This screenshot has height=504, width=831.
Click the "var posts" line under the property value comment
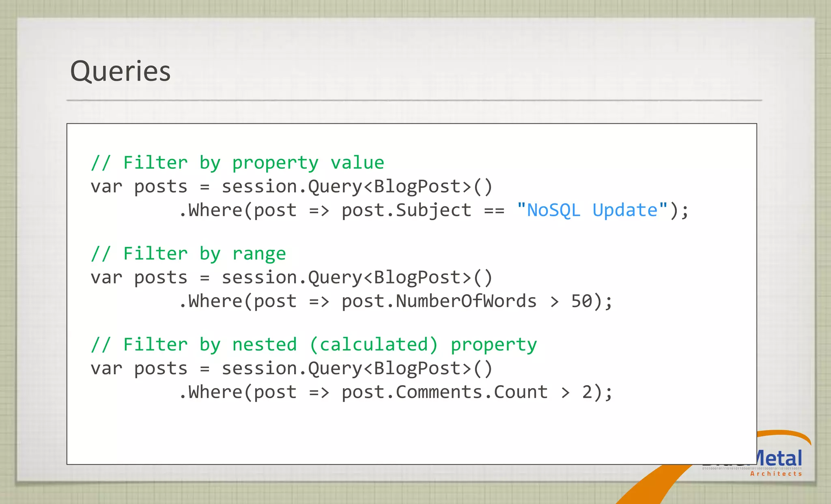click(x=291, y=187)
